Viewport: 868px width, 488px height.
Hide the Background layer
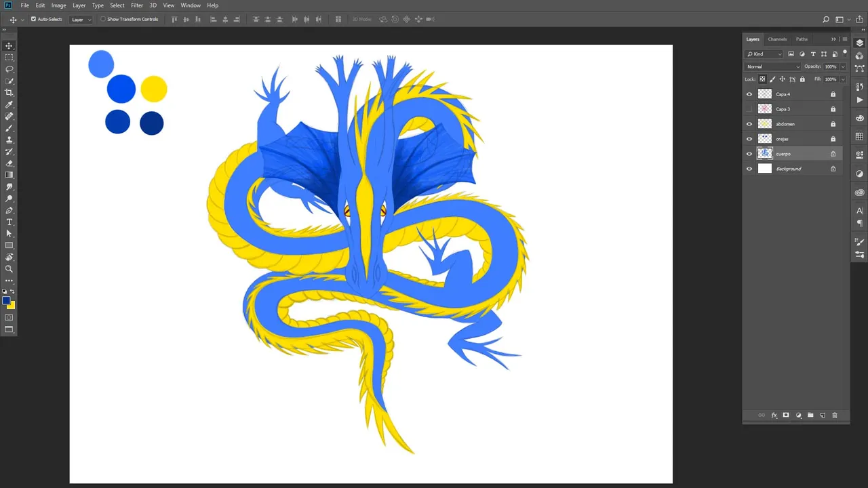click(x=749, y=169)
